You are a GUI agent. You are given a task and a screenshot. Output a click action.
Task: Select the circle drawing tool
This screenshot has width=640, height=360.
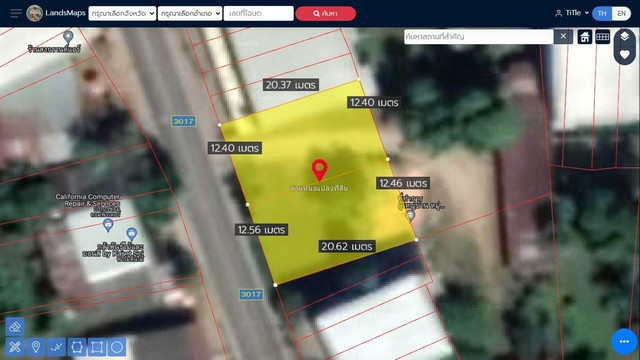[117, 347]
